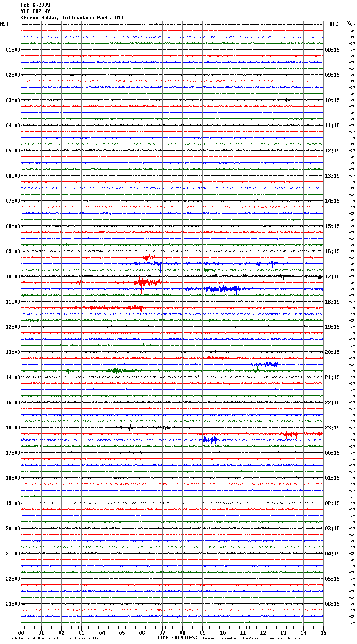Viewport: 357px width, 644px height.
Task: Click the 13:00 MST time label
Action: [x=13, y=352]
